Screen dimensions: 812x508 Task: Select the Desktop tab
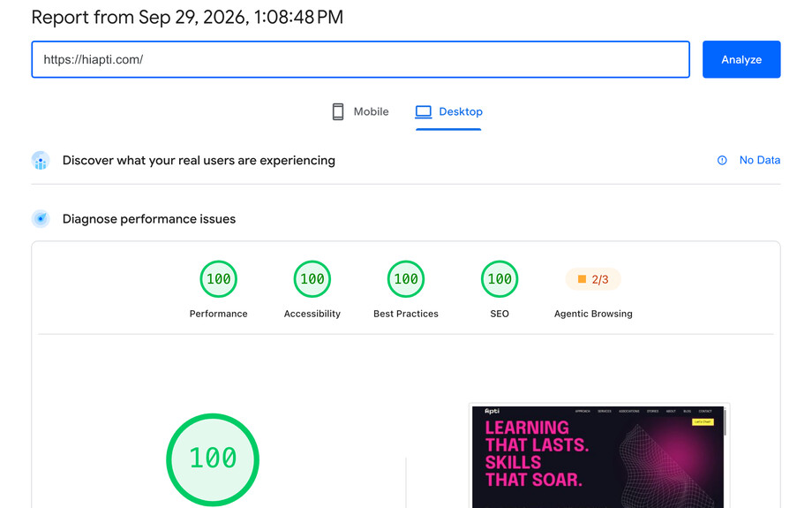point(448,112)
